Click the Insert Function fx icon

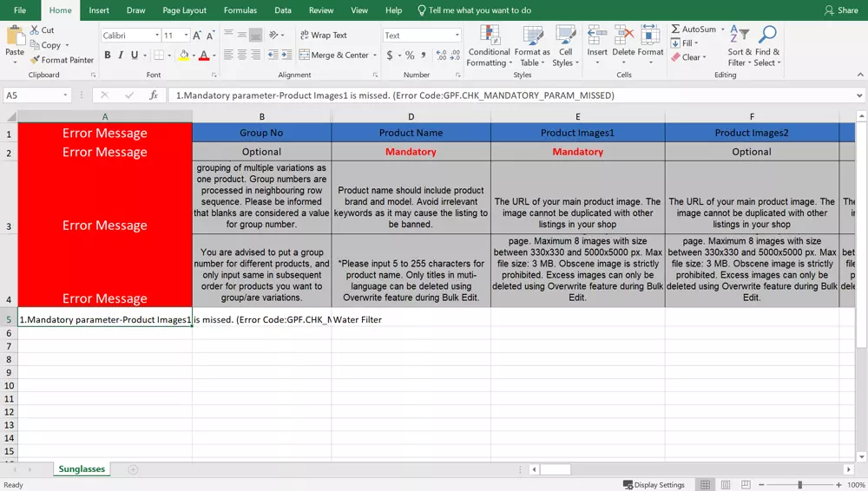[x=154, y=95]
